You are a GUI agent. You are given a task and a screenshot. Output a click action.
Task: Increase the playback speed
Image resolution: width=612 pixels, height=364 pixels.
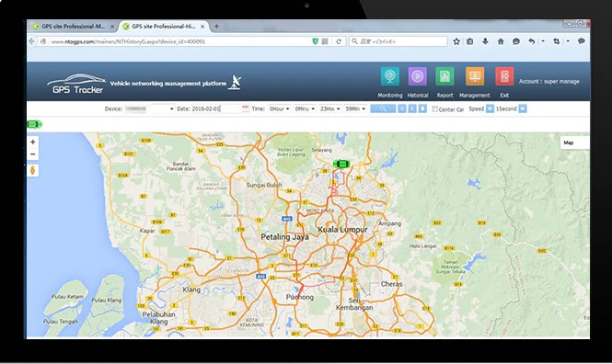click(x=523, y=108)
